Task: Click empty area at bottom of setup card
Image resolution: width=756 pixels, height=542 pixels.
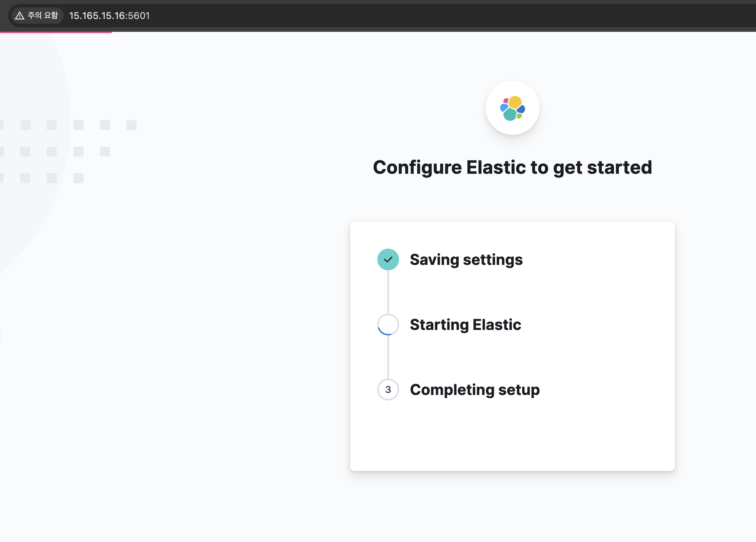Action: click(x=512, y=440)
